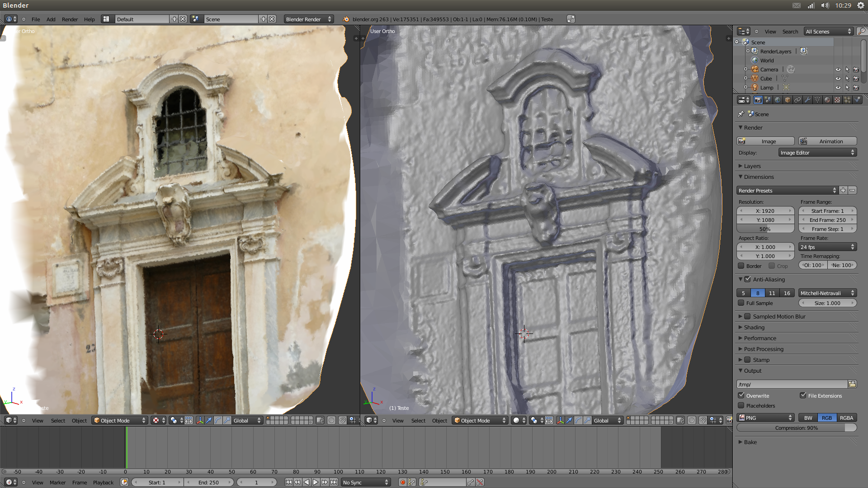Enable the Border checkbox

coord(741,266)
